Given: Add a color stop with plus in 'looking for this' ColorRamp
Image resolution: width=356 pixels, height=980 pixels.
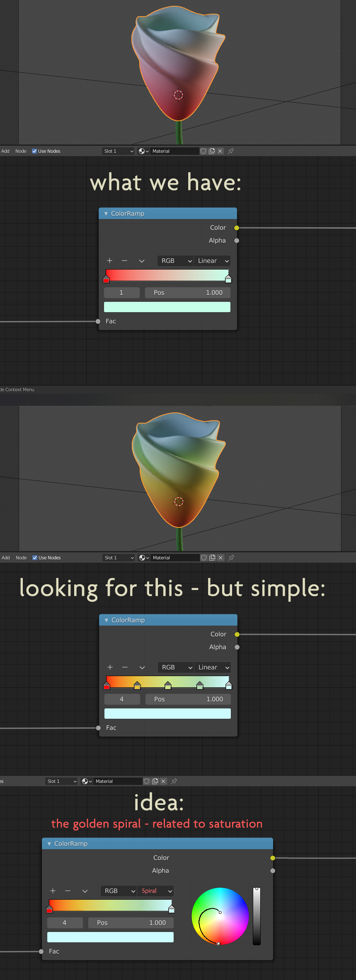Looking at the screenshot, I should pos(110,667).
